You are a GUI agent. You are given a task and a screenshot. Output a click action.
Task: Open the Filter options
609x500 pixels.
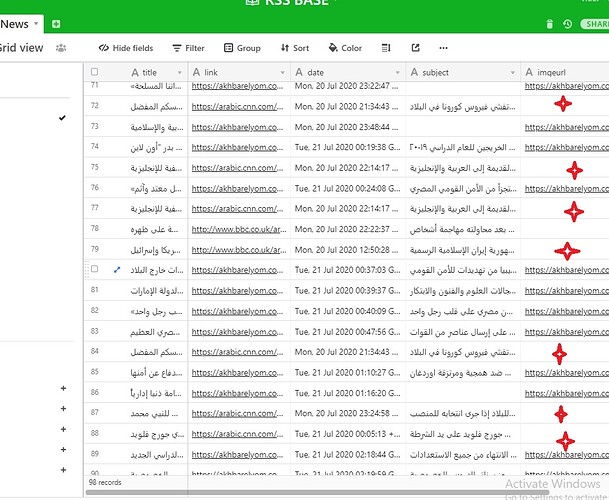tap(188, 48)
